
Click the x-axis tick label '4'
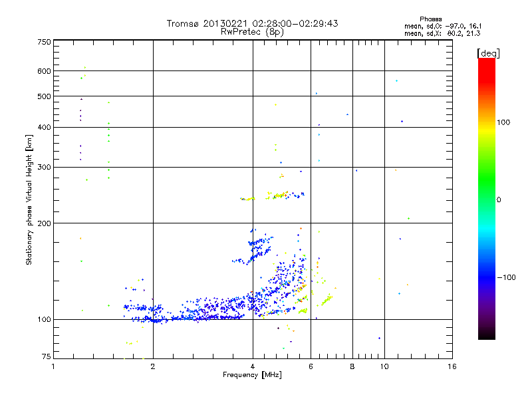253,366
